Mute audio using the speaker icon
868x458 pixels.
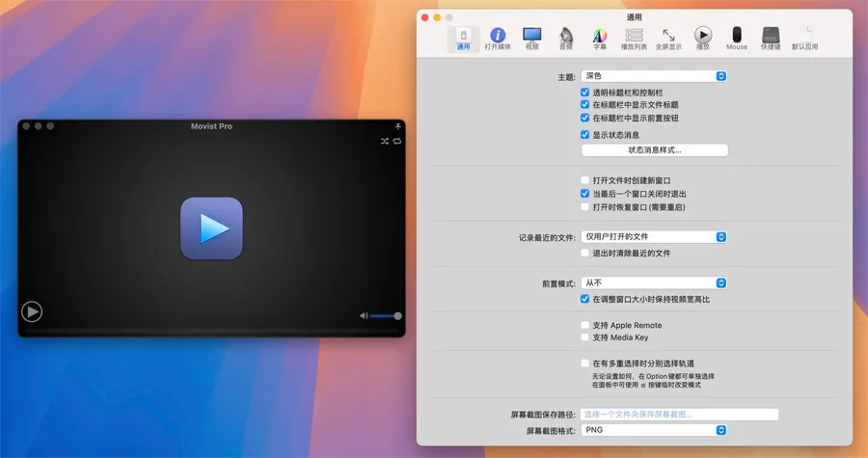tap(364, 315)
